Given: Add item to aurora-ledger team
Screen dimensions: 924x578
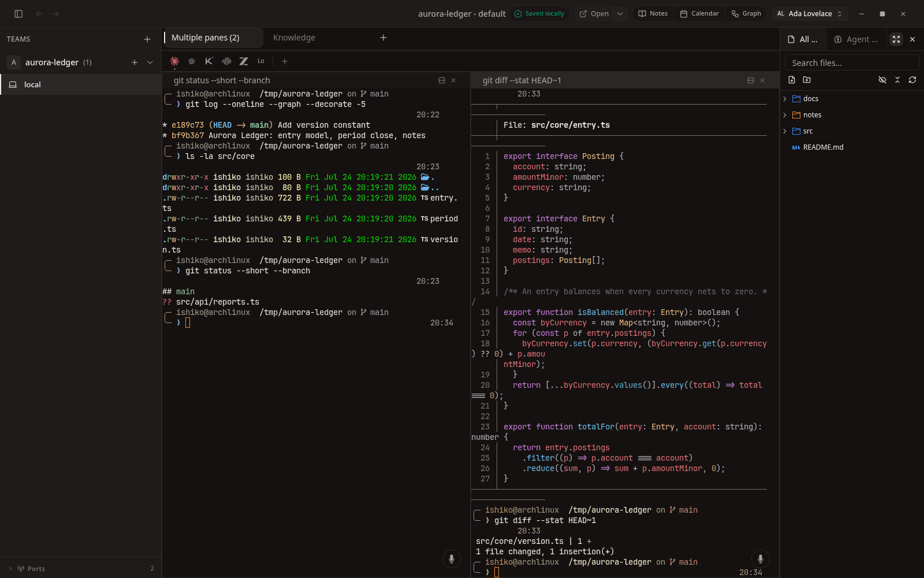Looking at the screenshot, I should click(135, 62).
